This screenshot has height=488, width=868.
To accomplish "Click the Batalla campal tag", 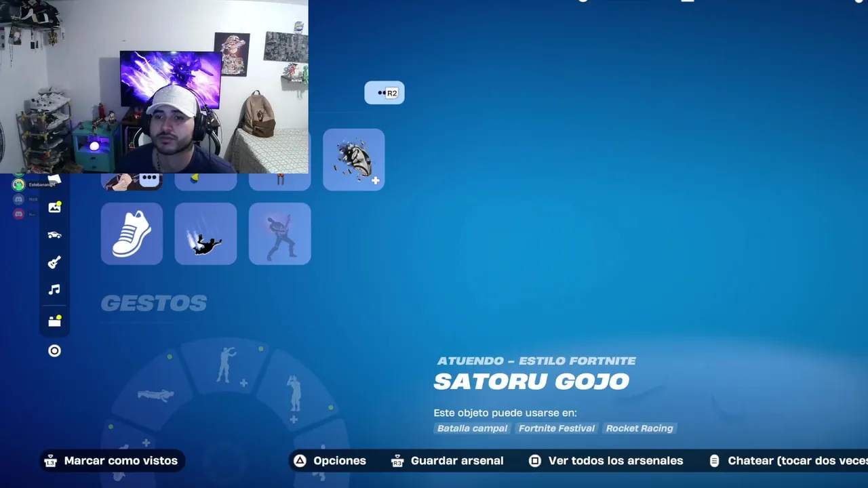I will pyautogui.click(x=472, y=428).
